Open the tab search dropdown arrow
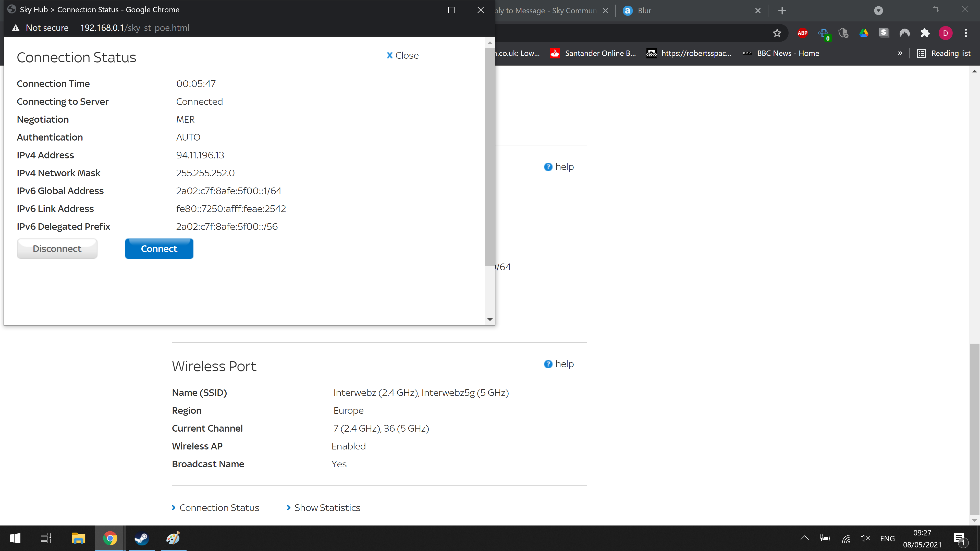The height and width of the screenshot is (551, 980). 878,11
